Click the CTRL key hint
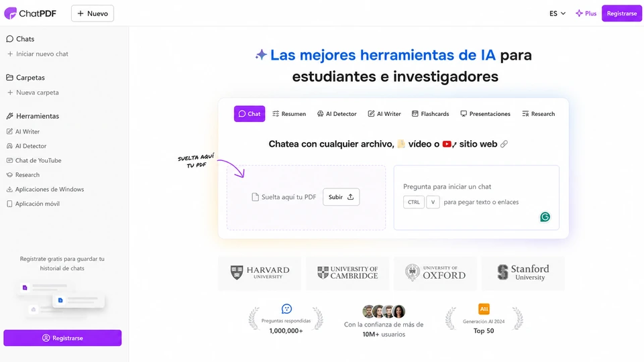Screen dimensions: 644x362 pyautogui.click(x=414, y=202)
